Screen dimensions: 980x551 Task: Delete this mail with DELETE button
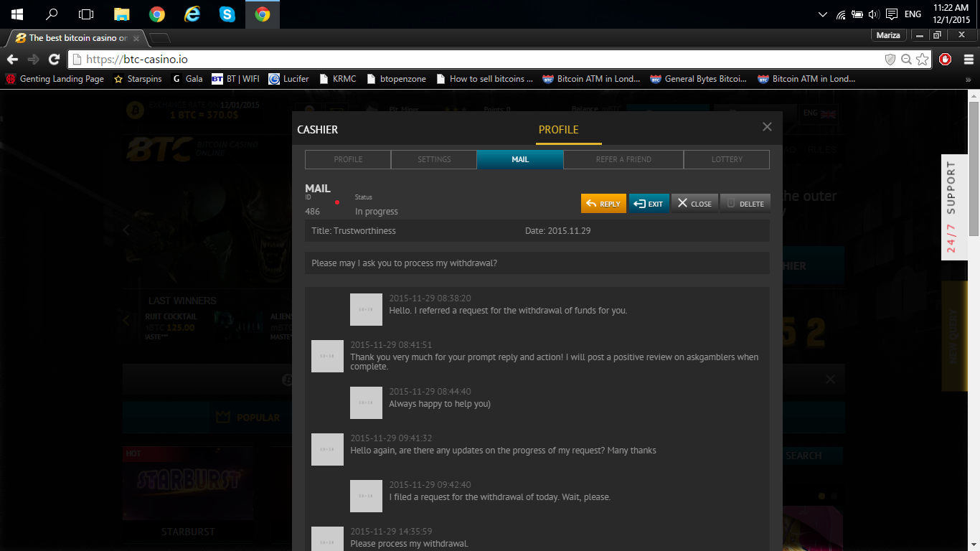pos(745,204)
